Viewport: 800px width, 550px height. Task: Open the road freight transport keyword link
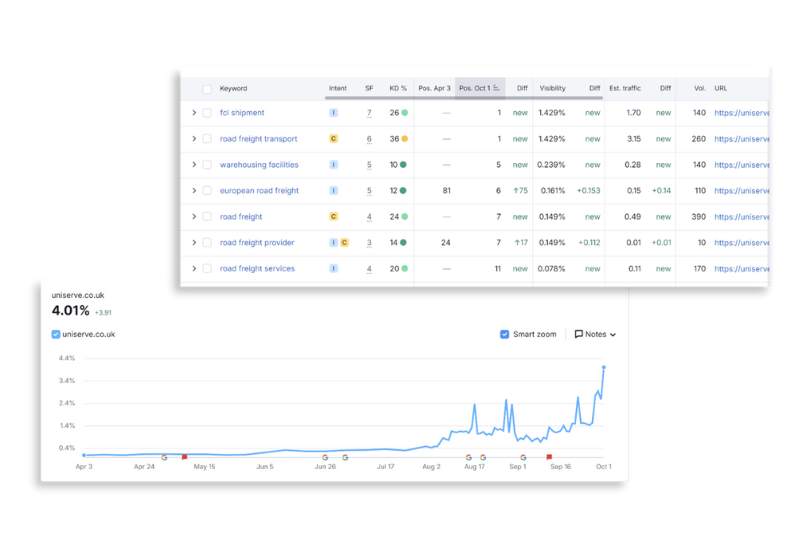coord(258,139)
